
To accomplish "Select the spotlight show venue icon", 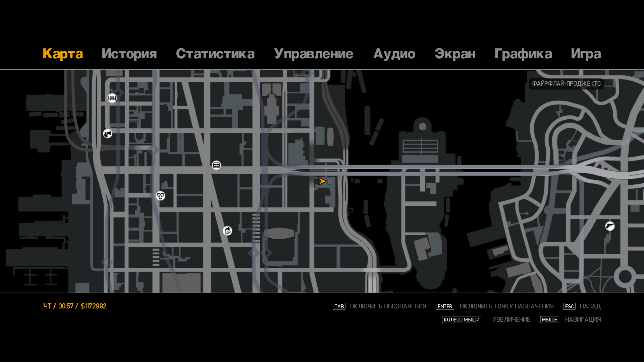I will [108, 134].
